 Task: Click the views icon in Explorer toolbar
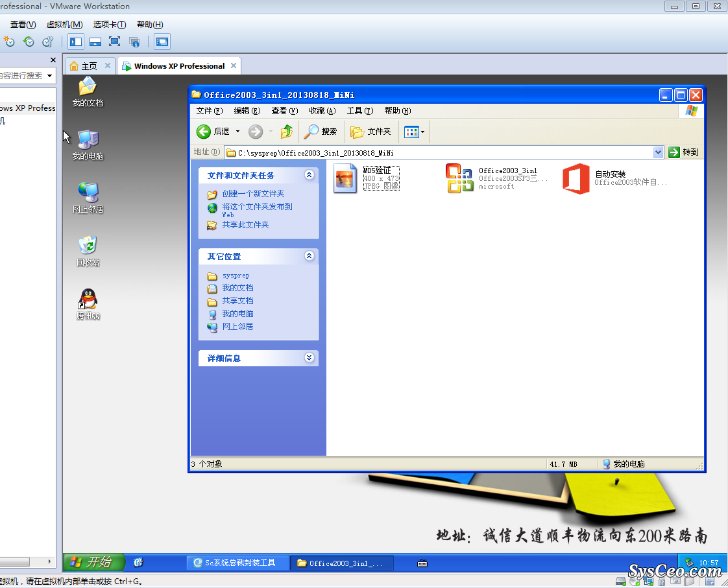(x=411, y=132)
